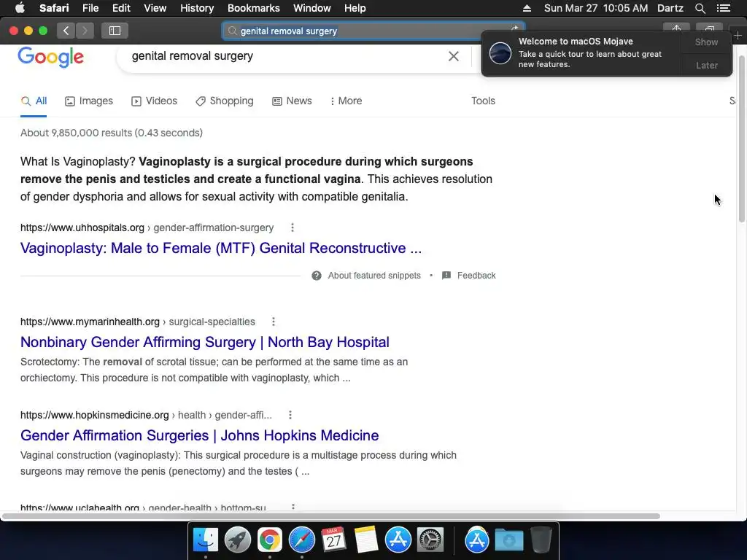The image size is (747, 560).
Task: Click the Google logo
Action: pyautogui.click(x=50, y=57)
